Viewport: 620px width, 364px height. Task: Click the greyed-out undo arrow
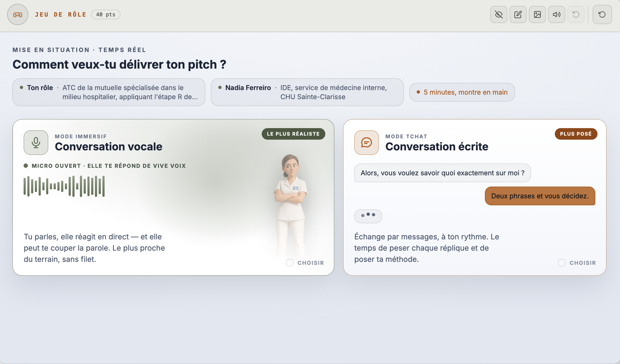(576, 14)
